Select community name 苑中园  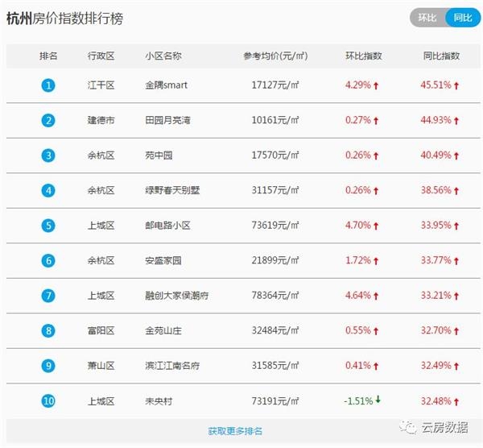[159, 156]
